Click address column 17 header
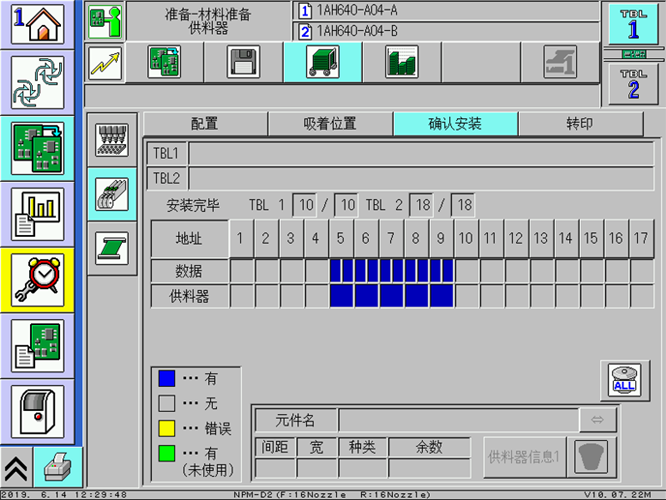 pos(642,238)
